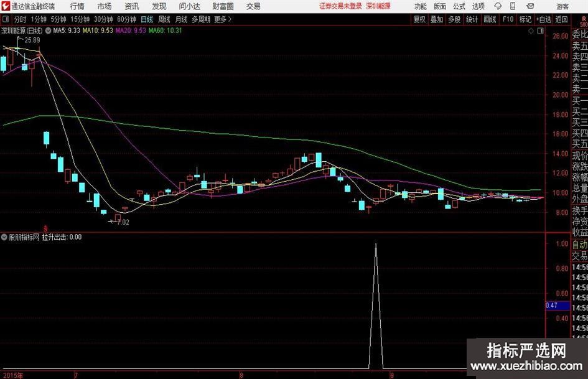Select the 周线 weekly period tab
The image size is (588, 379).
(164, 19)
